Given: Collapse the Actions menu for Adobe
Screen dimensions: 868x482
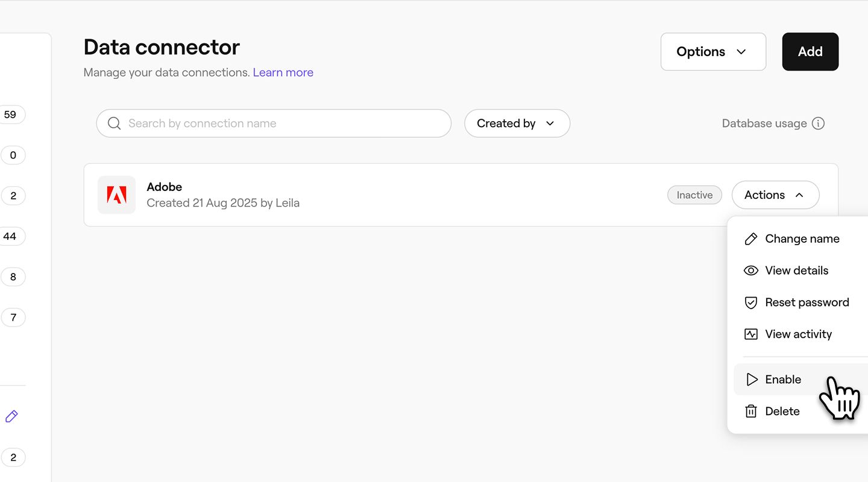Looking at the screenshot, I should coord(775,195).
